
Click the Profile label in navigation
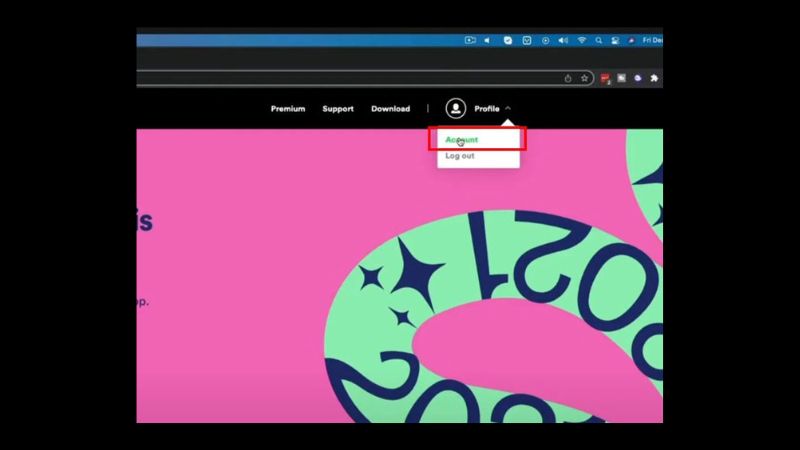click(x=487, y=109)
